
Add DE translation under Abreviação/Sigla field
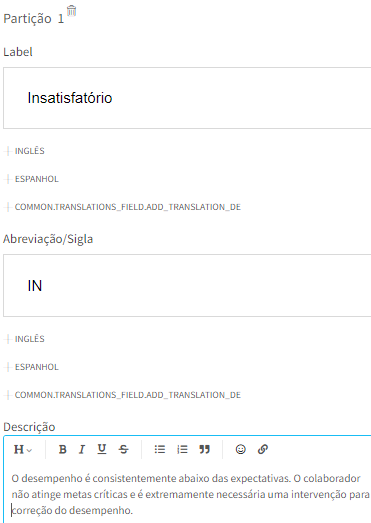click(122, 395)
